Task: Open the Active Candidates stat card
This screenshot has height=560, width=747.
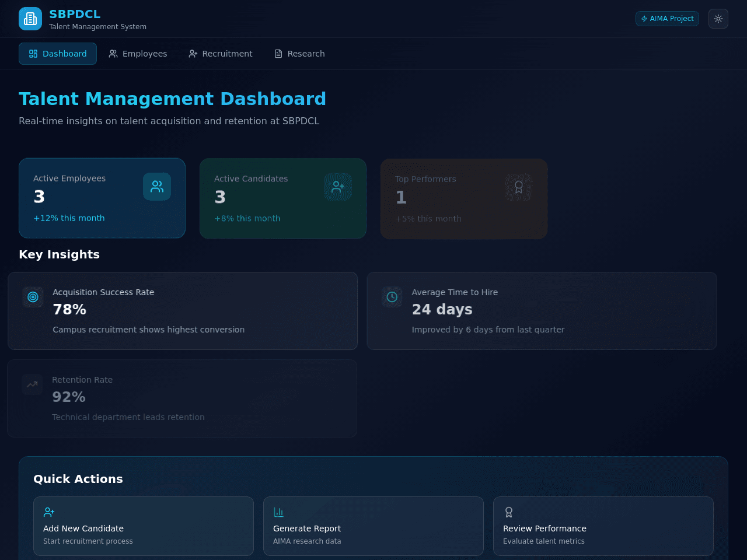Action: (x=283, y=198)
